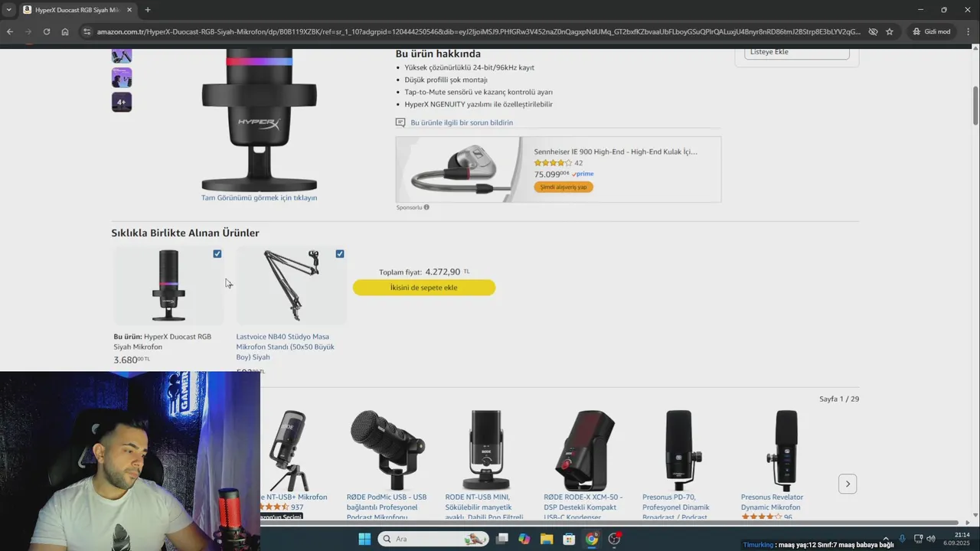Click Bu ürünle ilgili bir sorun bildirin
The width and height of the screenshot is (980, 551).
[462, 122]
